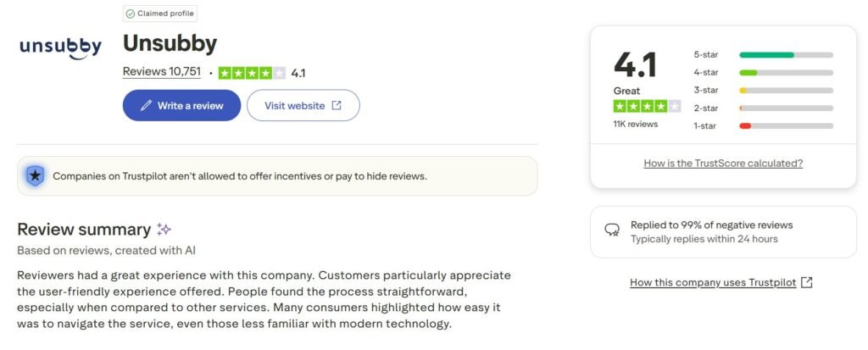The image size is (868, 350).
Task: Click the chat bubble icon near Replied to
Action: 611,231
